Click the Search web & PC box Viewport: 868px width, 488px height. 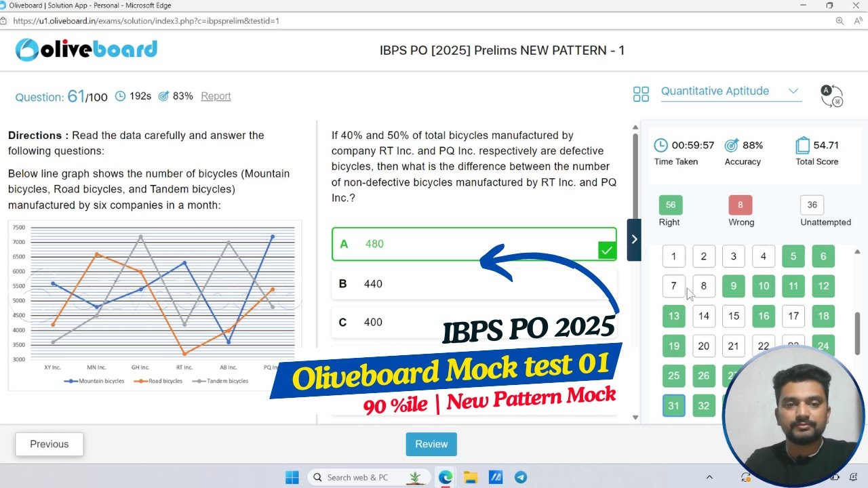coord(369,477)
